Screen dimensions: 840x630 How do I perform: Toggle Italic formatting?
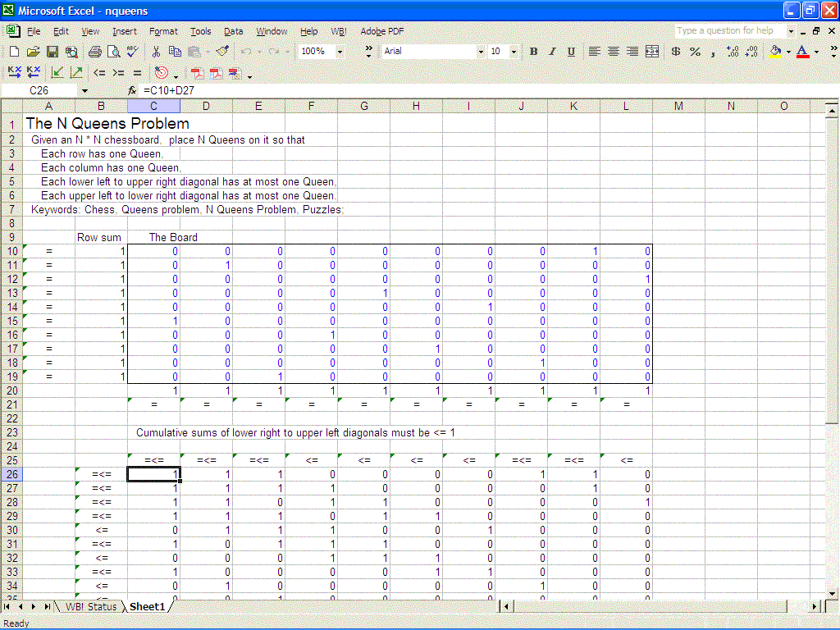click(552, 52)
